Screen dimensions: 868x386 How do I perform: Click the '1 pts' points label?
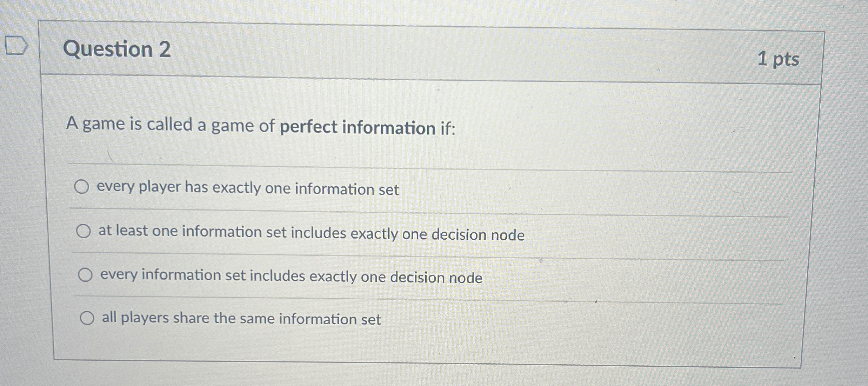coord(778,59)
